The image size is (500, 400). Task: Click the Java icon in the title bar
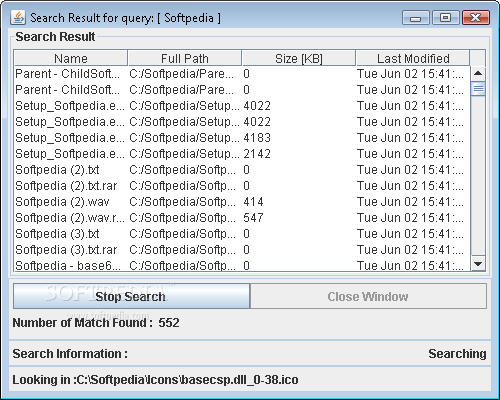coord(18,17)
